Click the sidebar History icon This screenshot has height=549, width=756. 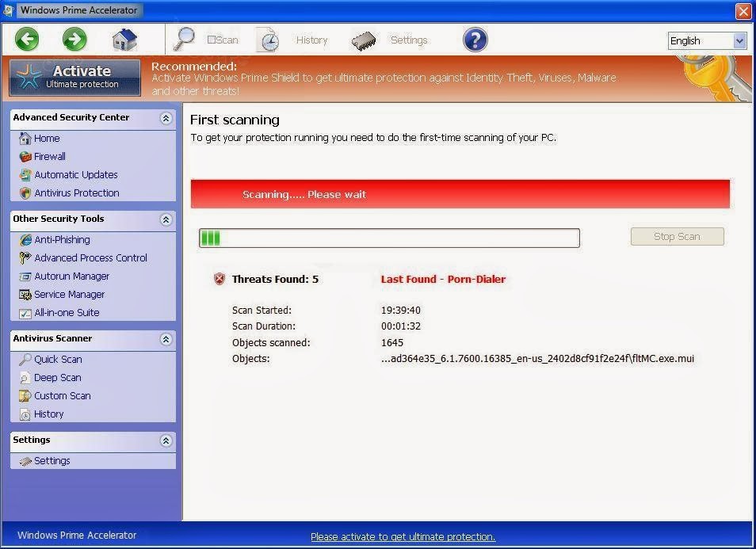[25, 414]
